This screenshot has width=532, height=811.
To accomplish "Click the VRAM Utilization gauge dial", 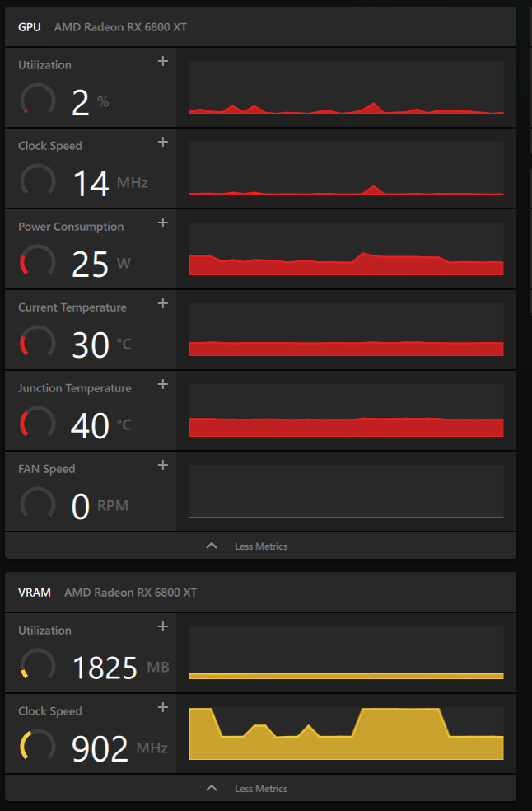I will click(38, 665).
